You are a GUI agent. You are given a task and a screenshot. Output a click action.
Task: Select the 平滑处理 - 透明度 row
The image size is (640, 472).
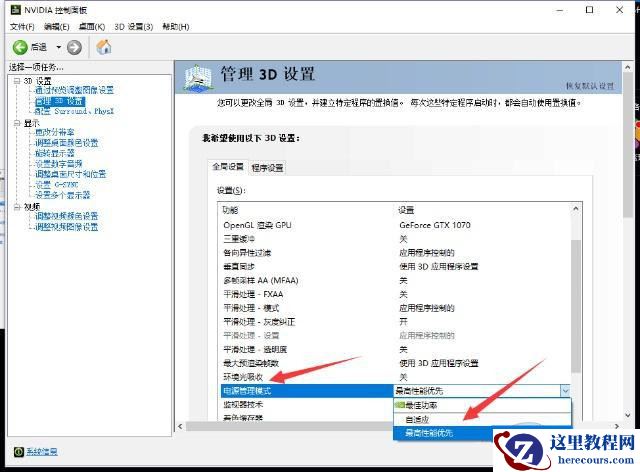coord(396,350)
